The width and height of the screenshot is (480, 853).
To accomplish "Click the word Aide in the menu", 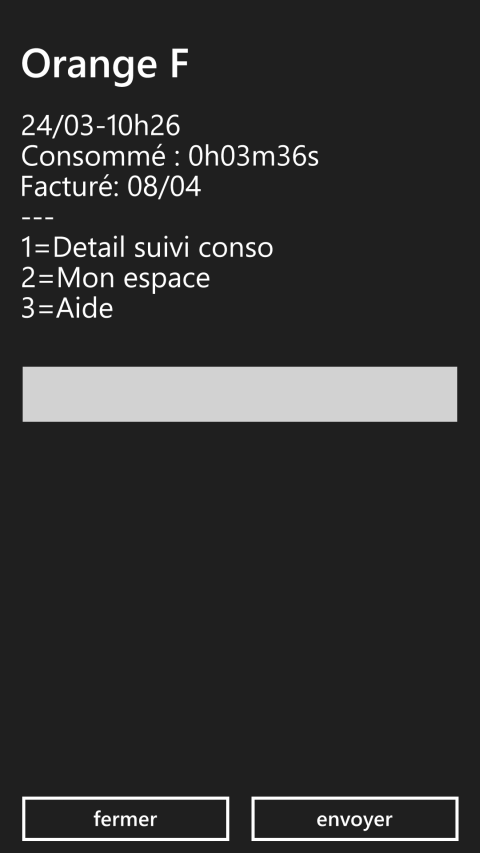I will click(x=84, y=308).
